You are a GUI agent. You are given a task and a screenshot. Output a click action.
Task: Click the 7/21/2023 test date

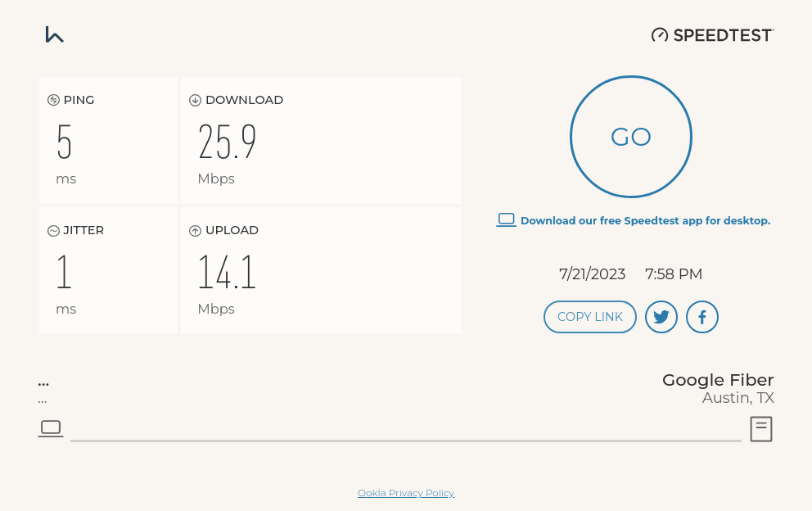pos(592,274)
